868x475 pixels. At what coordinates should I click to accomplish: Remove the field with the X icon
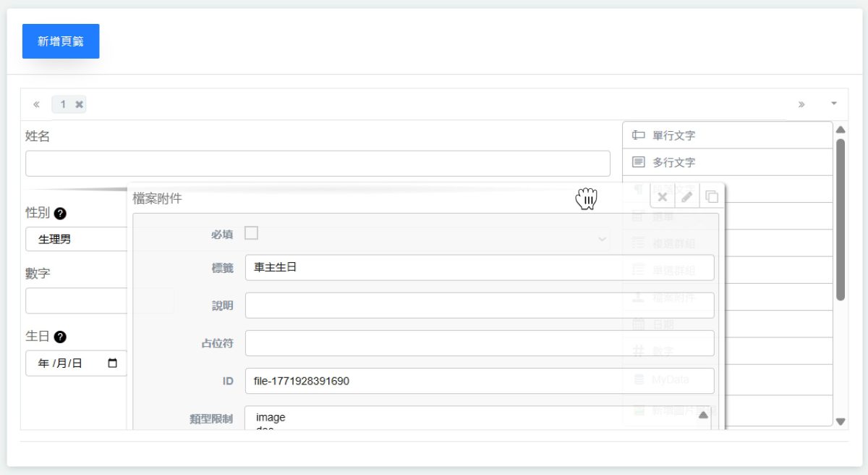(663, 197)
